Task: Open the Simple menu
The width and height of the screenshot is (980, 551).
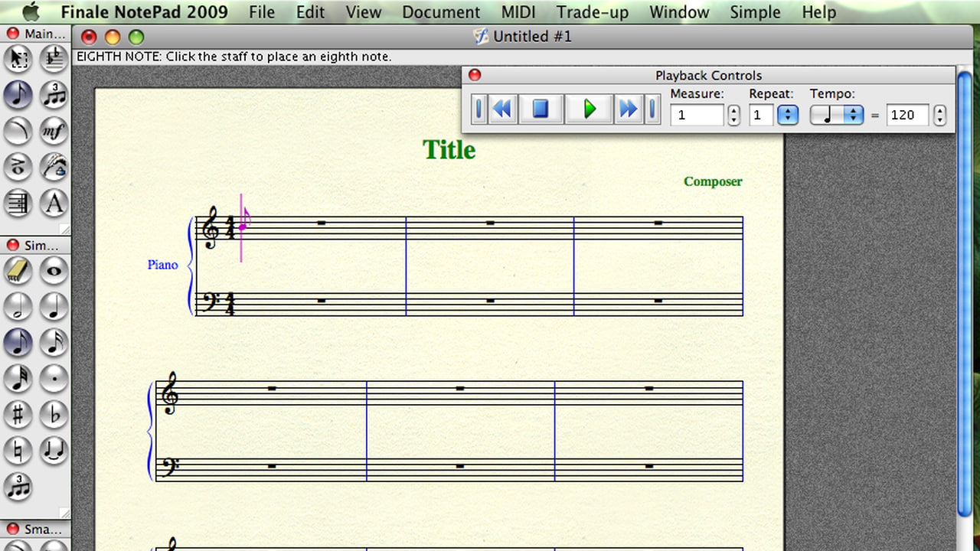Action: (756, 12)
